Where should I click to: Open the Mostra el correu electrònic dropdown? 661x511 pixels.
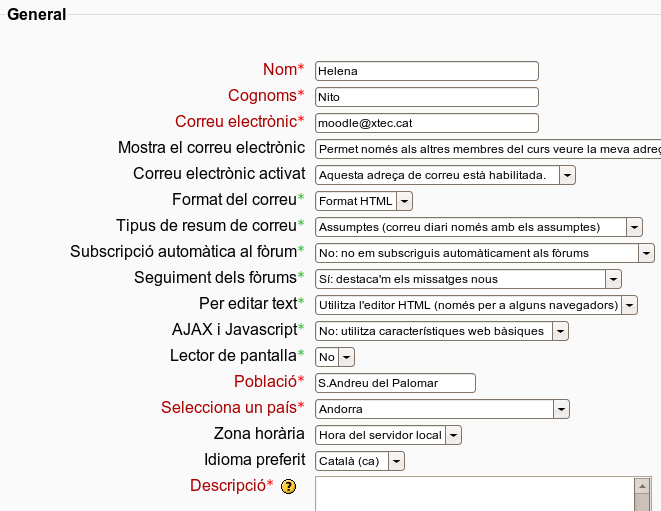[x=487, y=149]
